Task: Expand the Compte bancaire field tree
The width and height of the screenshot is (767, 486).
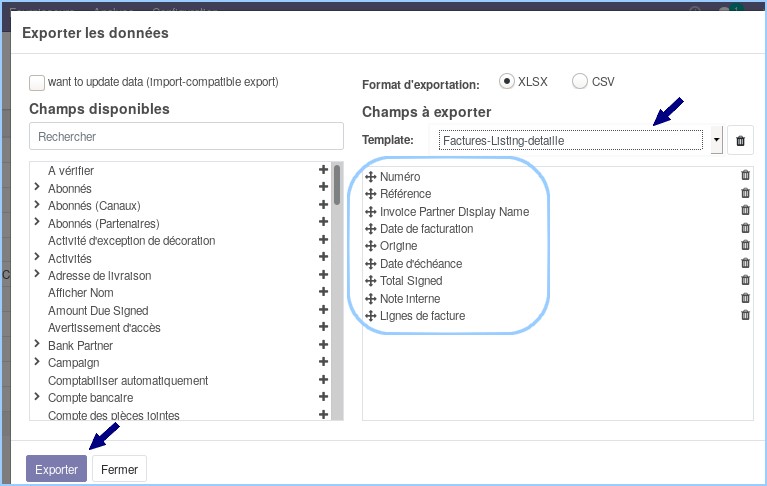Action: click(x=37, y=396)
